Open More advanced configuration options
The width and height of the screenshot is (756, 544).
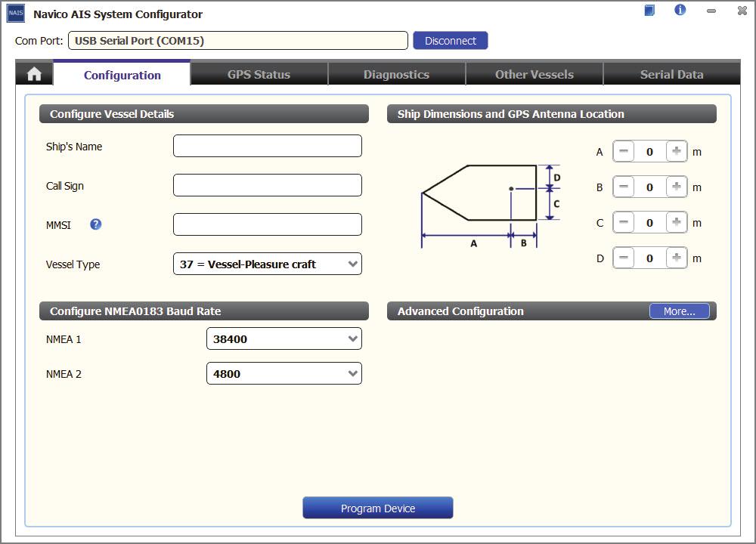[680, 311]
